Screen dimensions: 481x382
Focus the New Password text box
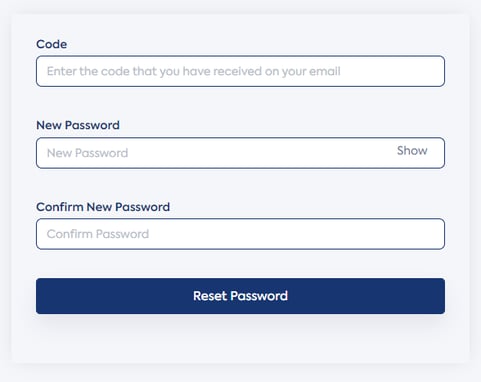(x=240, y=153)
